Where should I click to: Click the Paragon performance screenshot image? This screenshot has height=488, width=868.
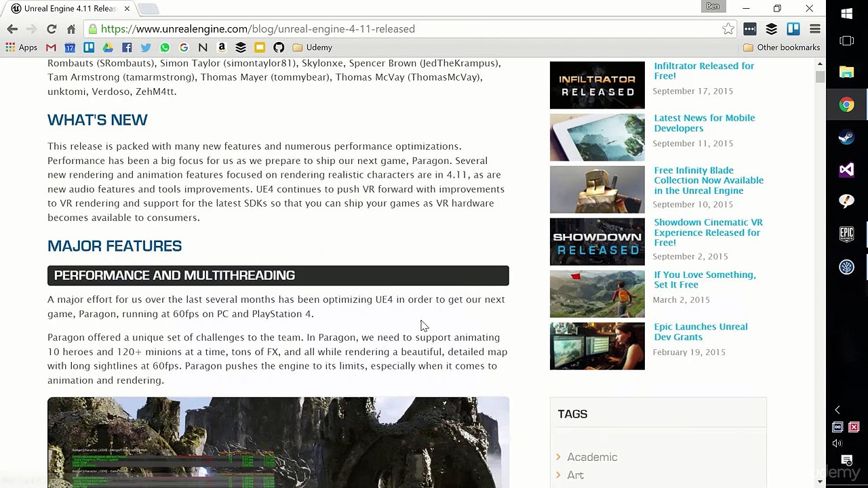pos(278,443)
